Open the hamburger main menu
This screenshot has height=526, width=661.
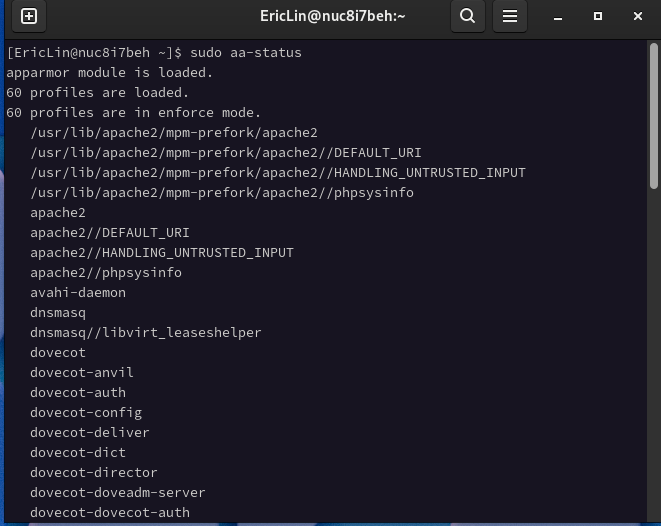510,16
